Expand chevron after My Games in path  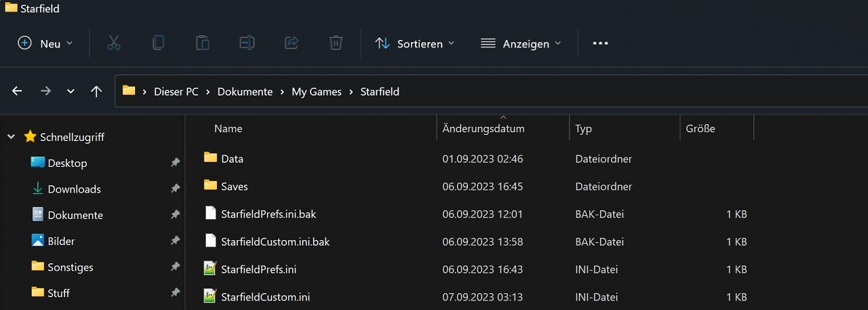pyautogui.click(x=351, y=92)
